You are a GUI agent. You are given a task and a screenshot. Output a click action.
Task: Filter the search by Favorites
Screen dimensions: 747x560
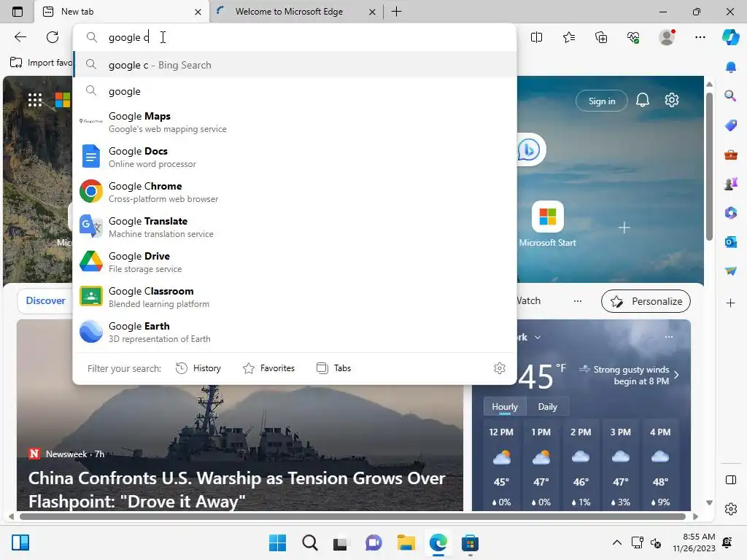(x=268, y=368)
